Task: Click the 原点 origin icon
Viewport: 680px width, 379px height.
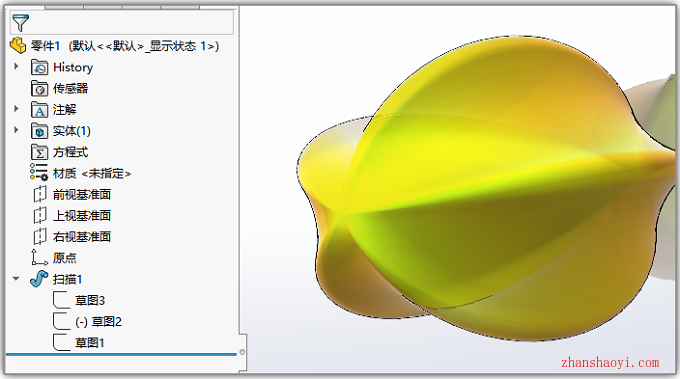Action: 39,258
